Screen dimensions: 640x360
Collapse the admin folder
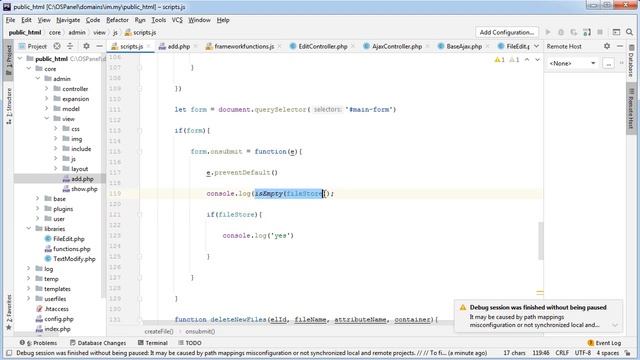38,79
